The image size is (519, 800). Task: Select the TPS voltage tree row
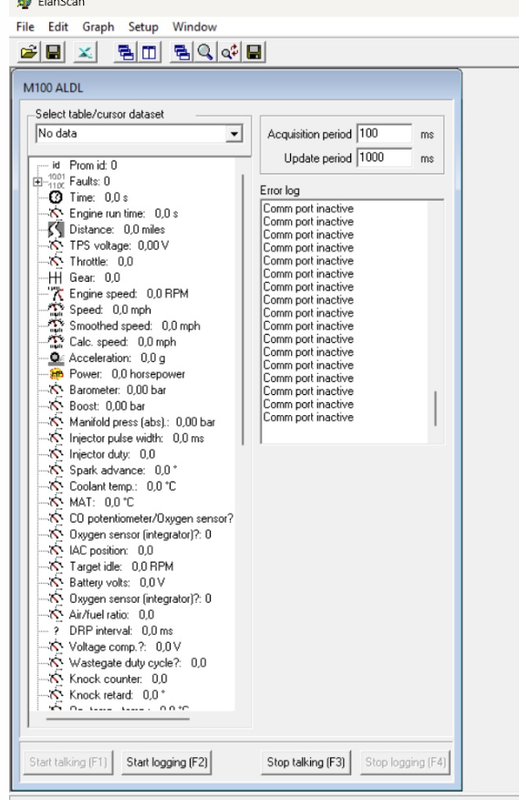(x=118, y=245)
